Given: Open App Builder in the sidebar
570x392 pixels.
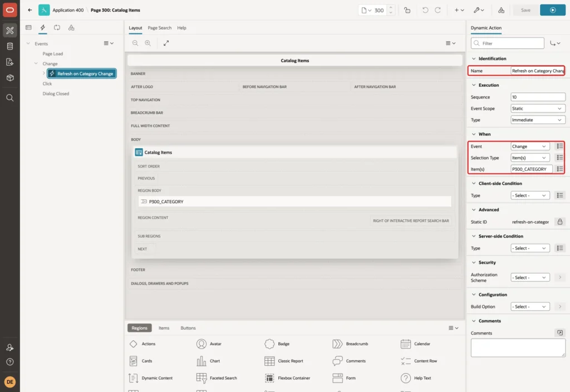Looking at the screenshot, I should pos(10,31).
